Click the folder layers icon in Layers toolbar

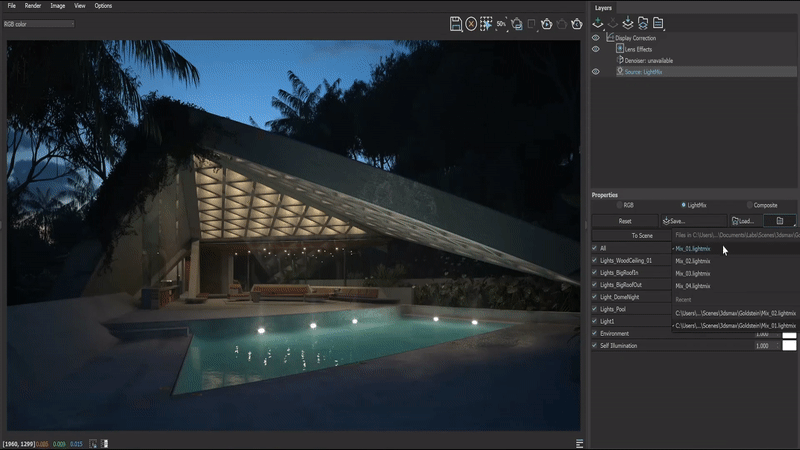click(x=642, y=23)
